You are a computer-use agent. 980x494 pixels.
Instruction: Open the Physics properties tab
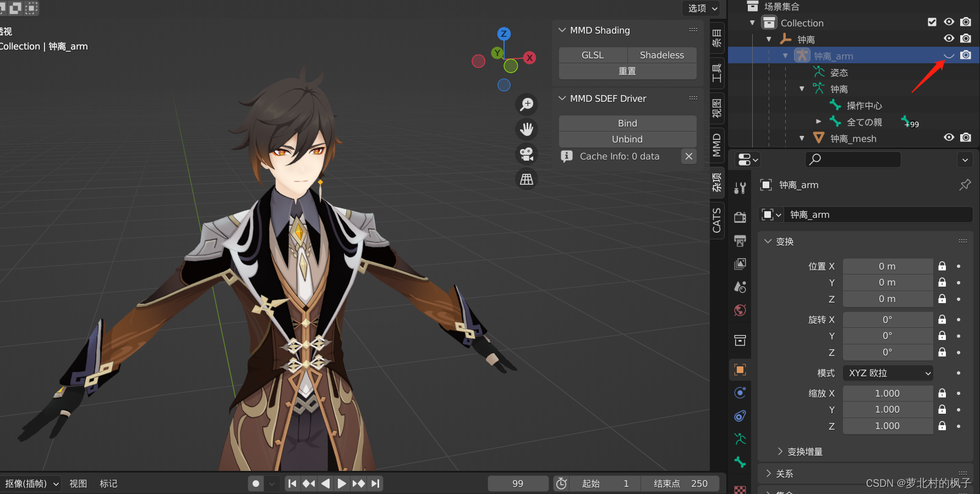coord(740,393)
